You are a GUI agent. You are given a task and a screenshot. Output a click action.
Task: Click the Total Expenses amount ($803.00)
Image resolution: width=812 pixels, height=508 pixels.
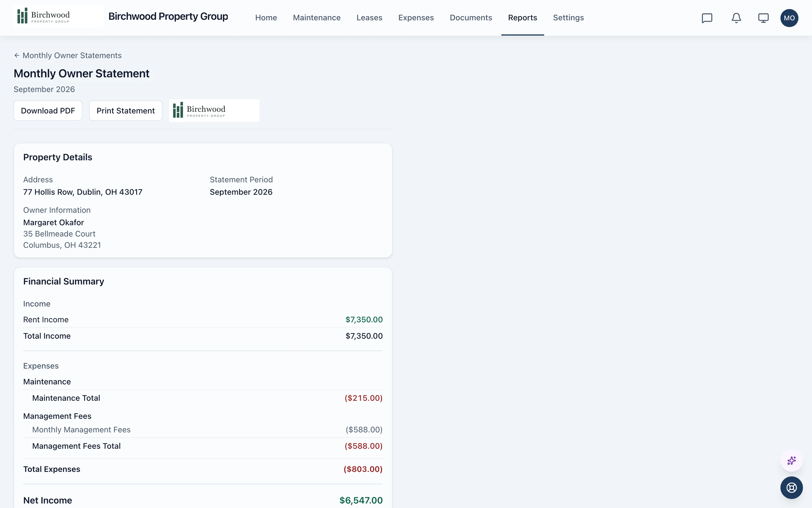click(x=363, y=469)
